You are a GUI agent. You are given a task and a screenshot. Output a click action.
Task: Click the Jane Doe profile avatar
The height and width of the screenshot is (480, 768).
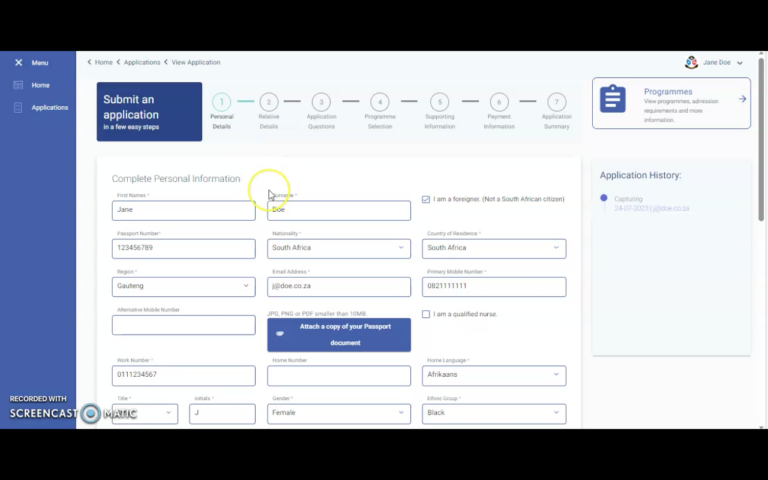coord(691,63)
